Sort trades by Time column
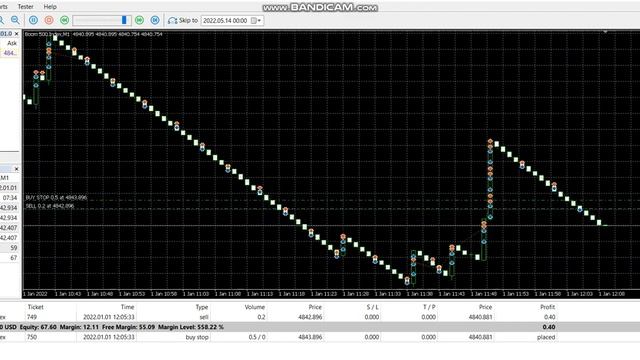 (x=127, y=307)
